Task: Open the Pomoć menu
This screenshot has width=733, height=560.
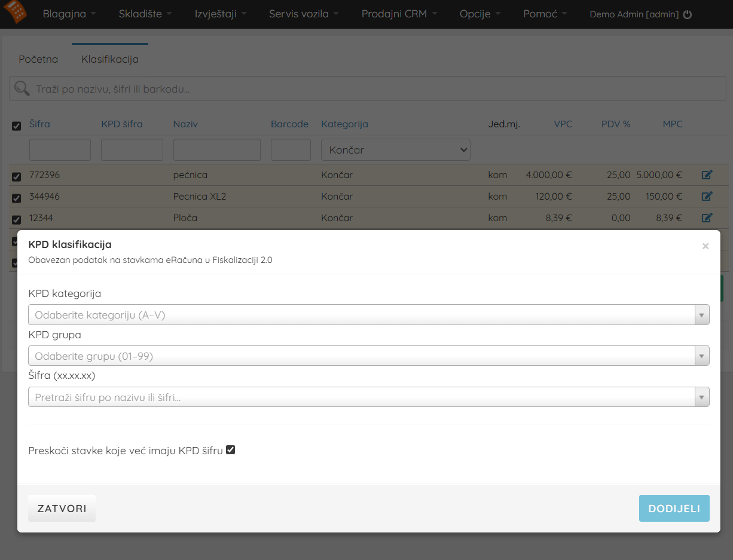Action: tap(545, 14)
